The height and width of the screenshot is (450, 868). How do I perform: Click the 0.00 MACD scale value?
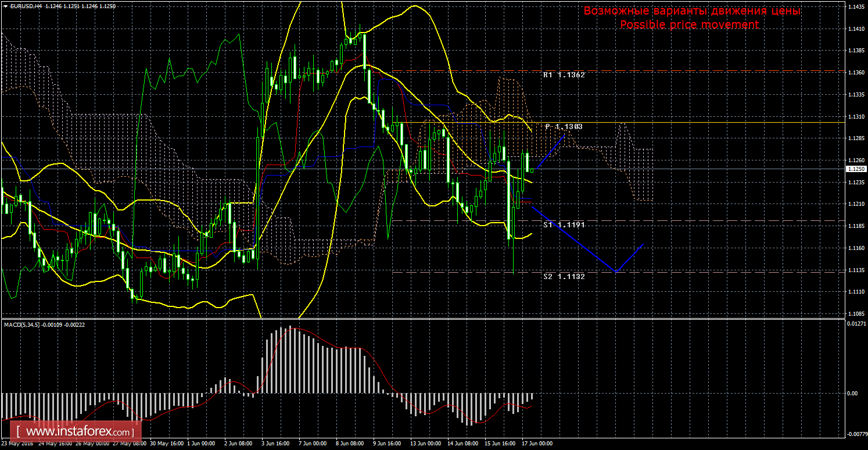click(852, 394)
